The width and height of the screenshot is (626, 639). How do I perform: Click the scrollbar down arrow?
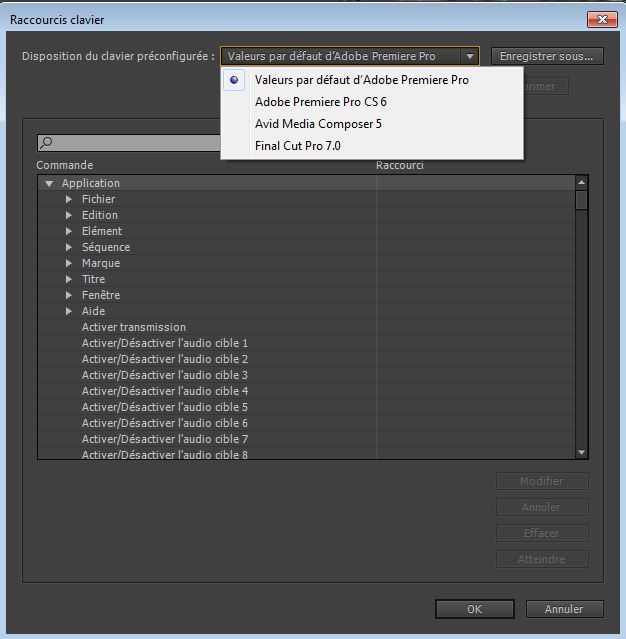click(x=582, y=452)
